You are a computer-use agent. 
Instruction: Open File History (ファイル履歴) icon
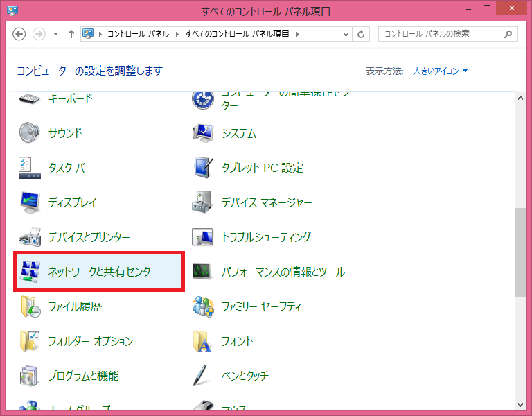(30, 306)
